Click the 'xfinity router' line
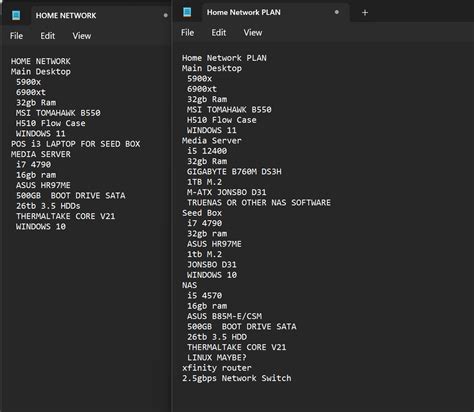Viewport: 474px width, 412px height. point(217,368)
